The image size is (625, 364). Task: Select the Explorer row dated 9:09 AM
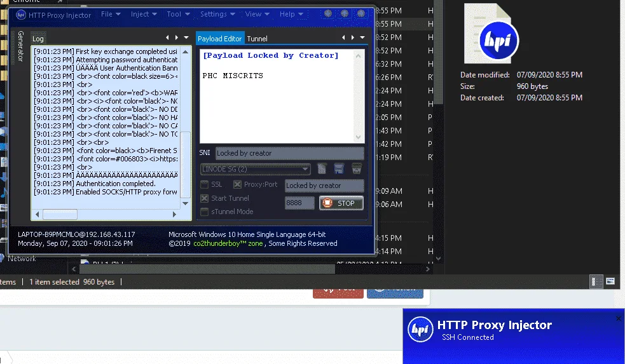click(406, 191)
